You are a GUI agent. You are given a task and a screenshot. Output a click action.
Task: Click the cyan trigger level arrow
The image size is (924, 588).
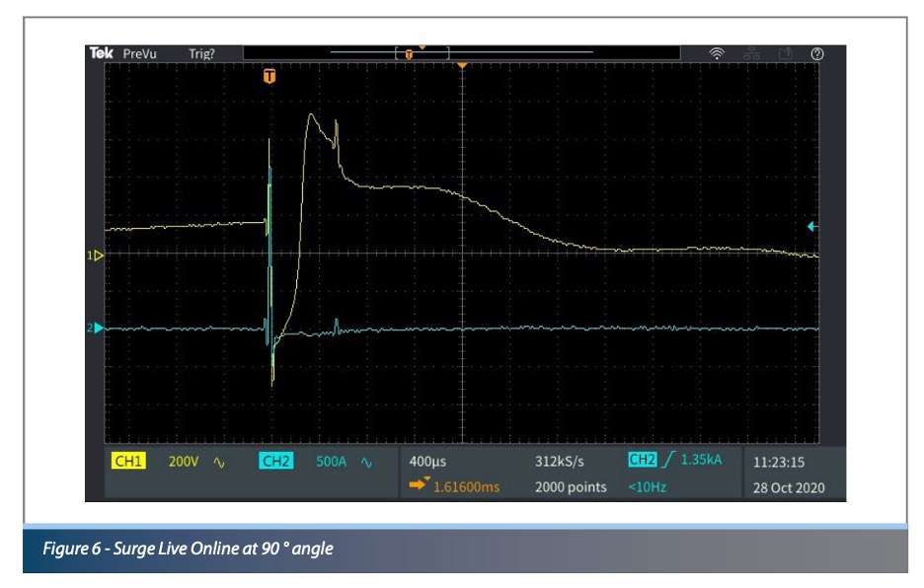pyautogui.click(x=811, y=227)
